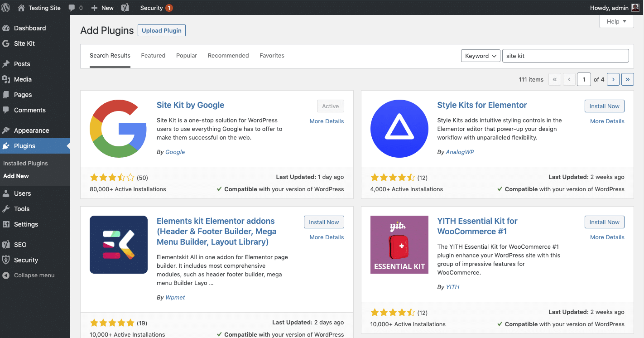
Task: Open More Details for Elements kit
Action: (327, 237)
